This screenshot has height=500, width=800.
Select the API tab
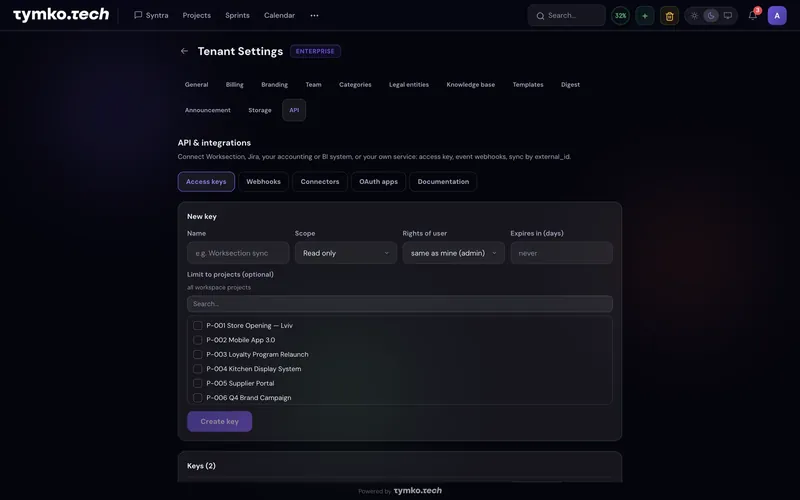(294, 110)
